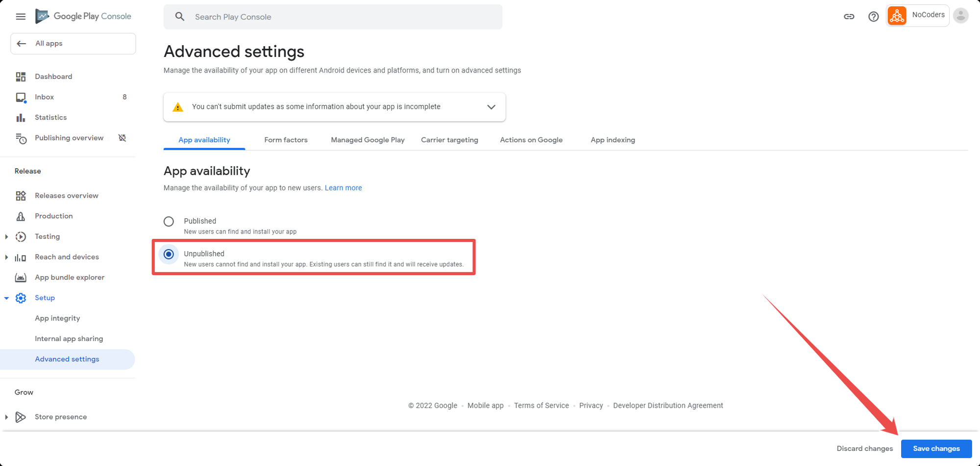Open the Managed Google Play tab

coord(367,140)
